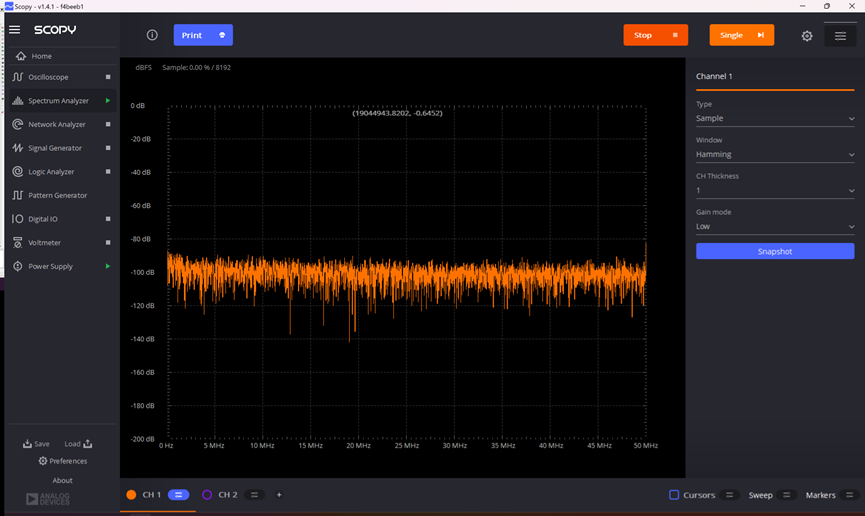865x516 pixels.
Task: Click the Home icon in sidebar
Action: coord(21,56)
